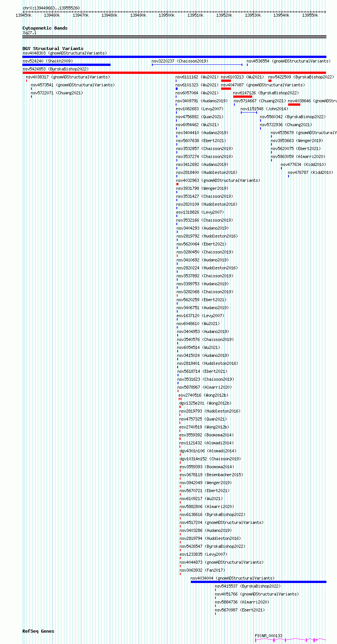Open nsv2820224 (Huddleston2016) label

coord(207,268)
